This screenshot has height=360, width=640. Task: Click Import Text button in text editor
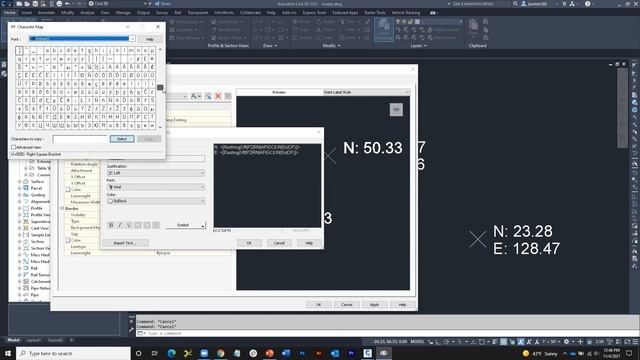pos(125,243)
